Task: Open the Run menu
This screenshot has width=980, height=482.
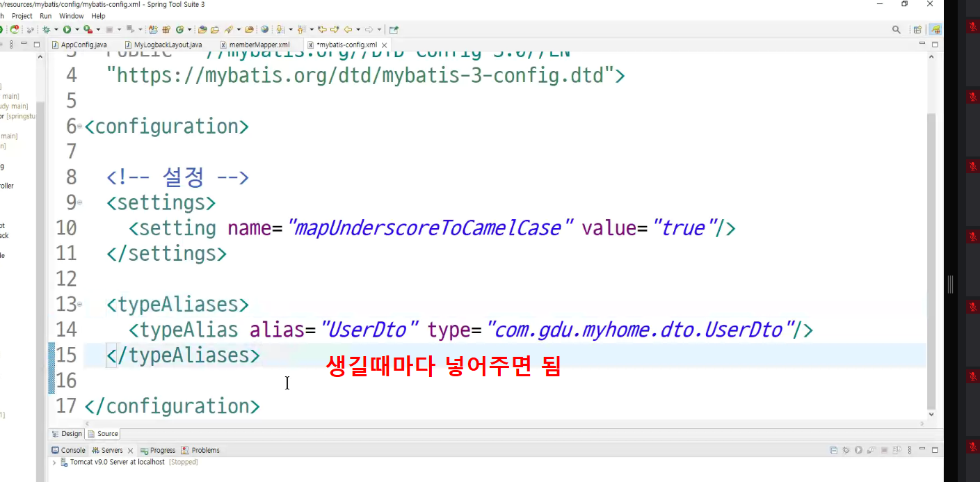Action: click(46, 15)
